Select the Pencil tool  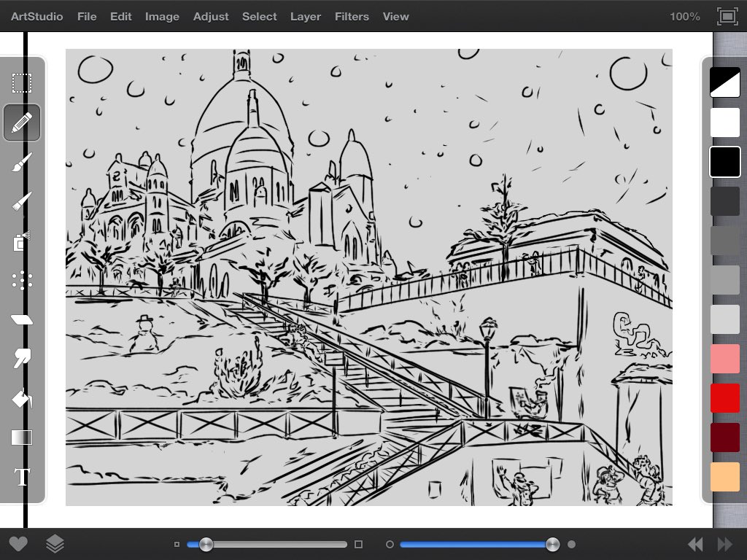click(x=22, y=122)
